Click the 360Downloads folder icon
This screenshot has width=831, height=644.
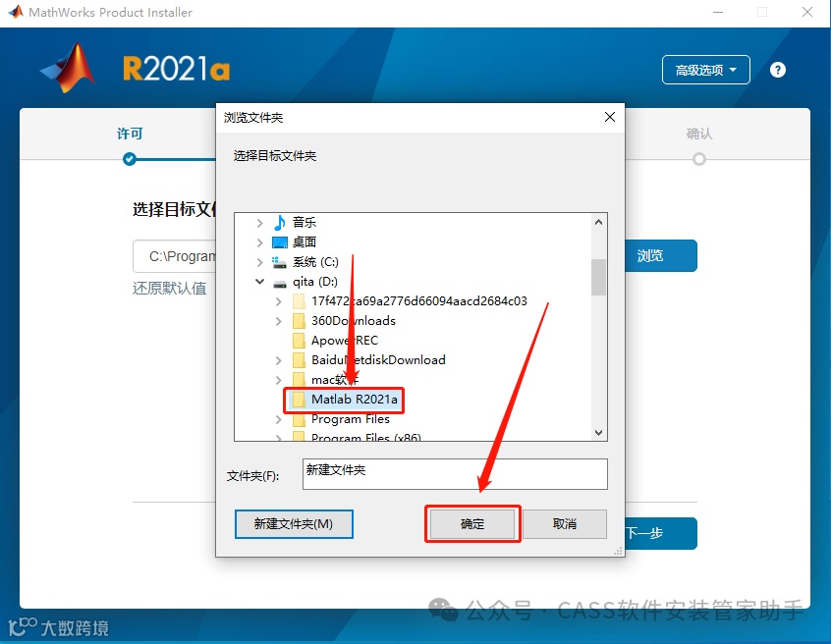click(299, 321)
